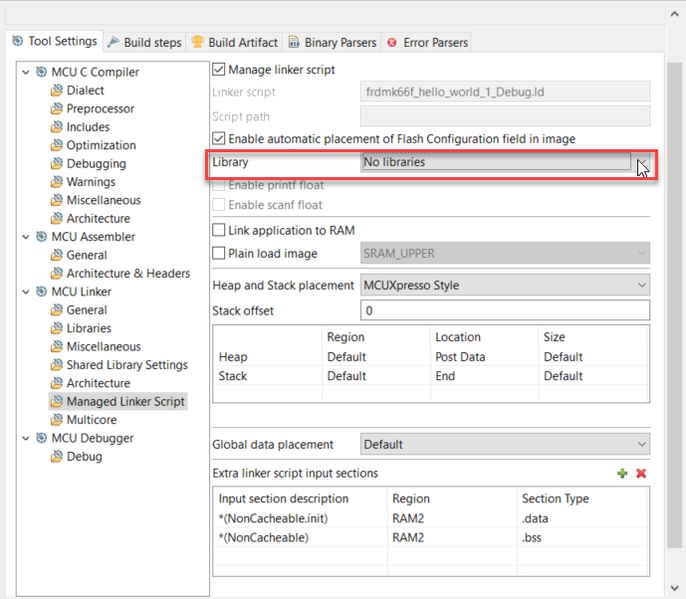The image size is (686, 599).
Task: Click the Stack offset input field
Action: pyautogui.click(x=504, y=311)
